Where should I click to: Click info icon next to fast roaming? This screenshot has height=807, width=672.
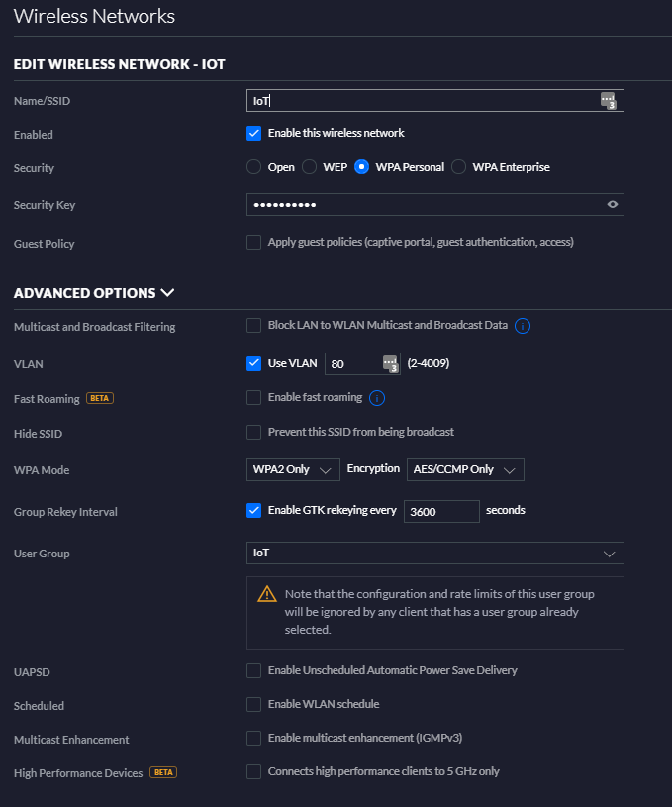(377, 398)
